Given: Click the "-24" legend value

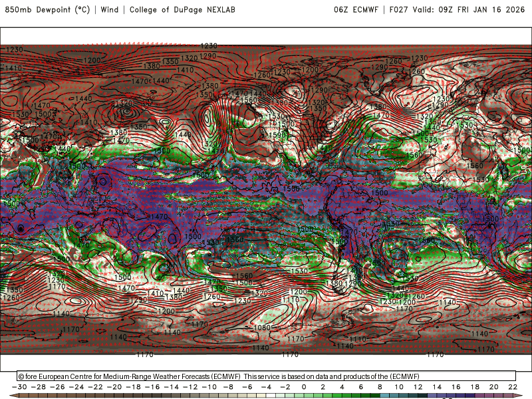Looking at the screenshot, I should [x=76, y=387].
